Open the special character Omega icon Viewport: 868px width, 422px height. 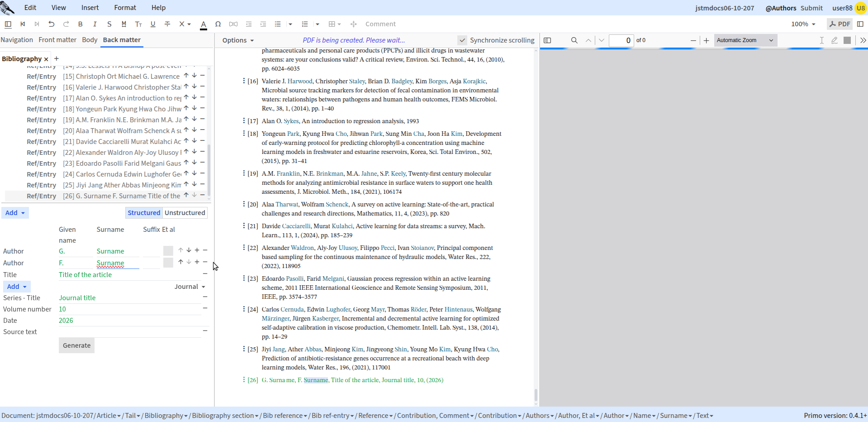click(x=218, y=24)
